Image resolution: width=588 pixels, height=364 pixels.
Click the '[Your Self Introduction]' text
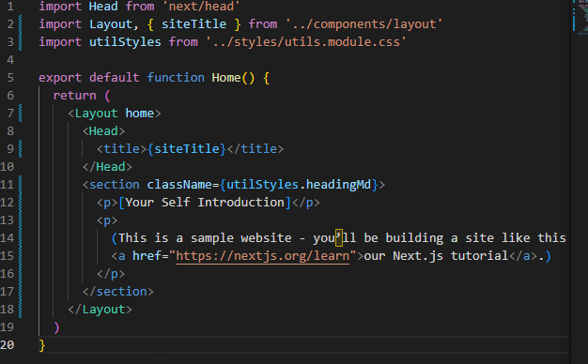click(205, 203)
